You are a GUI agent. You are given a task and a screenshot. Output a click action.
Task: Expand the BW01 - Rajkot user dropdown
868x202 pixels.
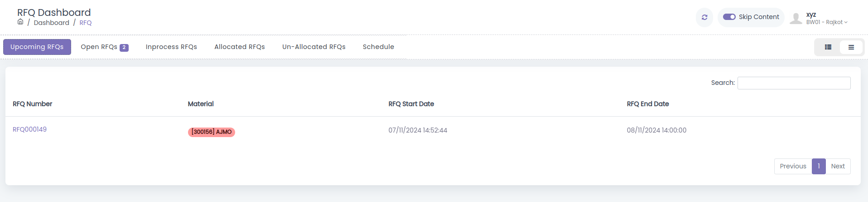[x=827, y=22]
